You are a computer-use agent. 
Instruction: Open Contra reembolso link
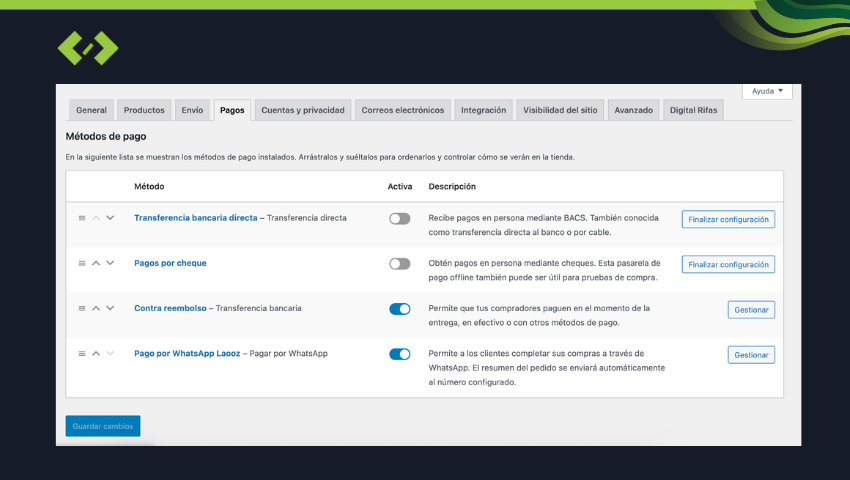pos(170,308)
